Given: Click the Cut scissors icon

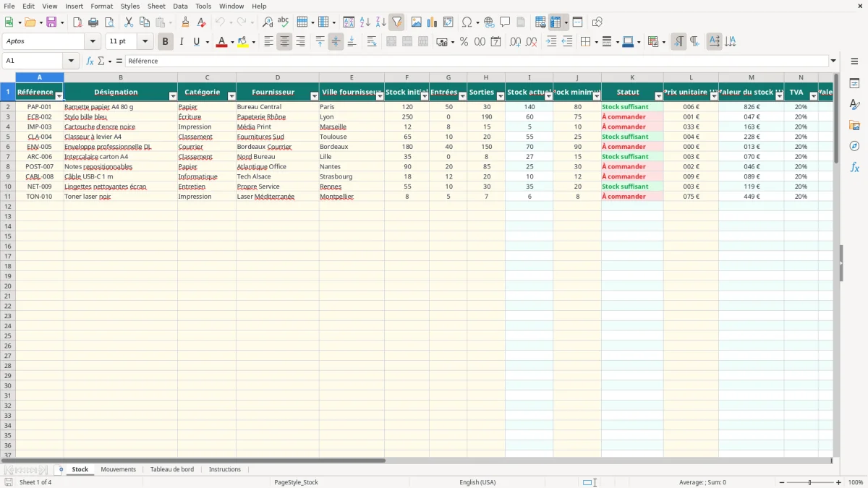Looking at the screenshot, I should point(128,22).
